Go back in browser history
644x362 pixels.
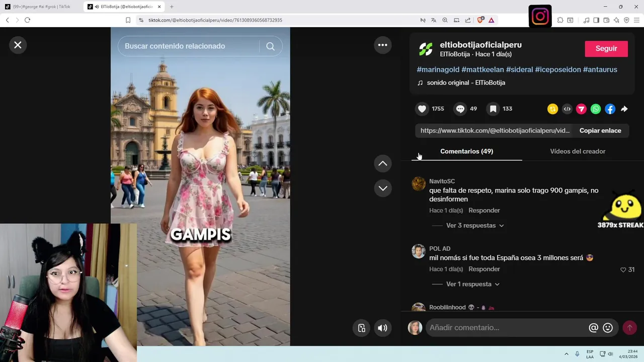click(7, 20)
